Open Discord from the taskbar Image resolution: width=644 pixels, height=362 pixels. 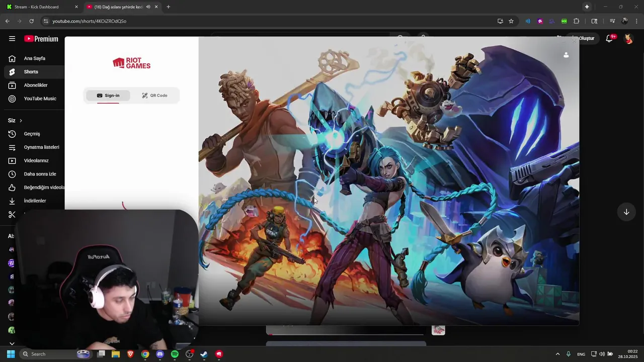160,354
